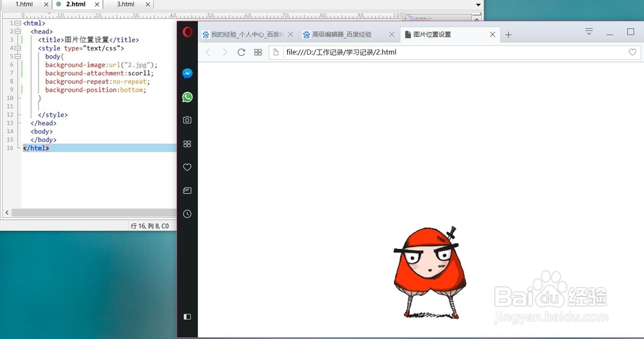Click the background-attachment:scorll code line
The width and height of the screenshot is (644, 339).
pyautogui.click(x=99, y=73)
